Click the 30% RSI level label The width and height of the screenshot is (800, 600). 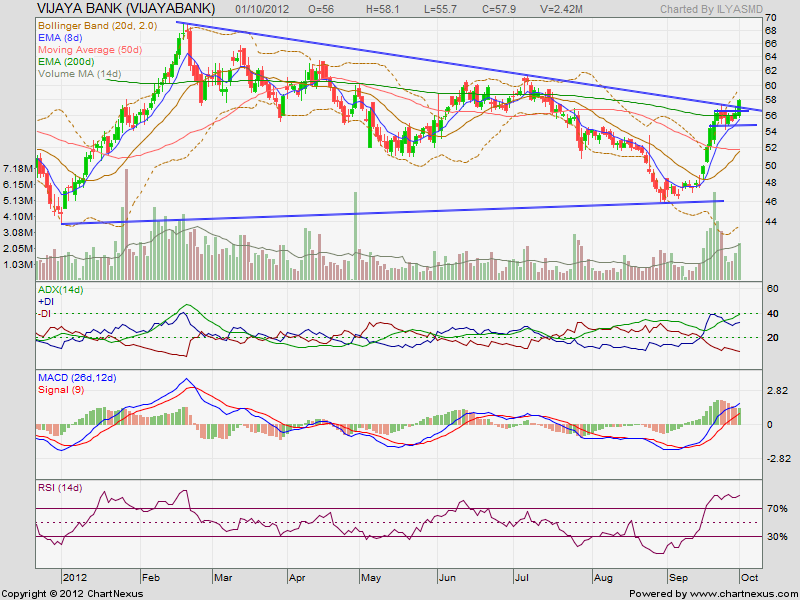(777, 537)
